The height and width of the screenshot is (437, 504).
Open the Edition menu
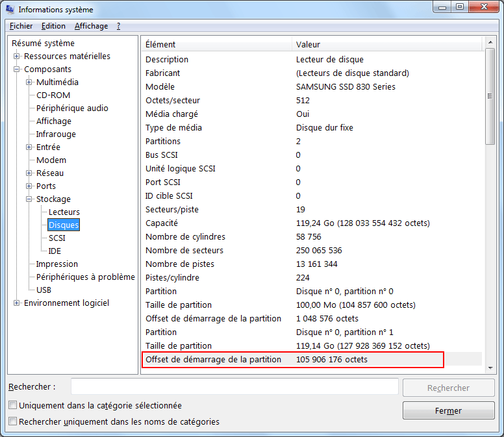coord(53,26)
